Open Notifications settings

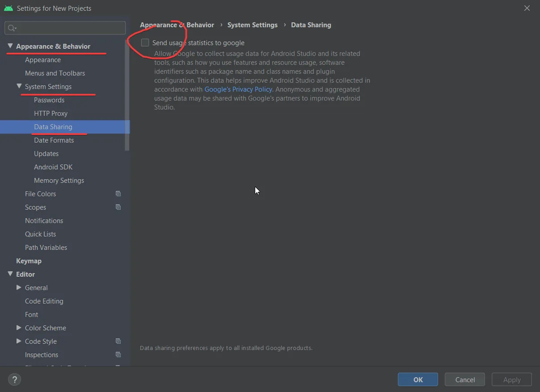click(x=44, y=220)
